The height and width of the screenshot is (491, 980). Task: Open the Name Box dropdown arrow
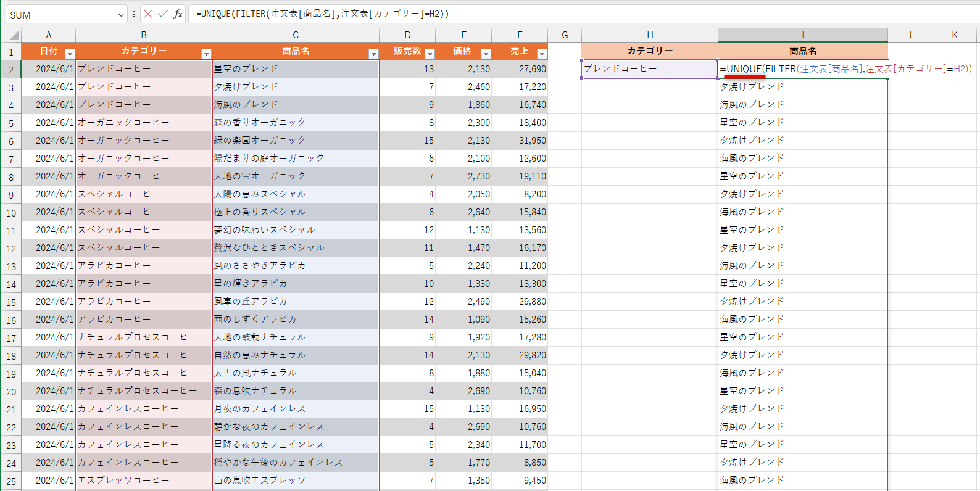tap(121, 15)
